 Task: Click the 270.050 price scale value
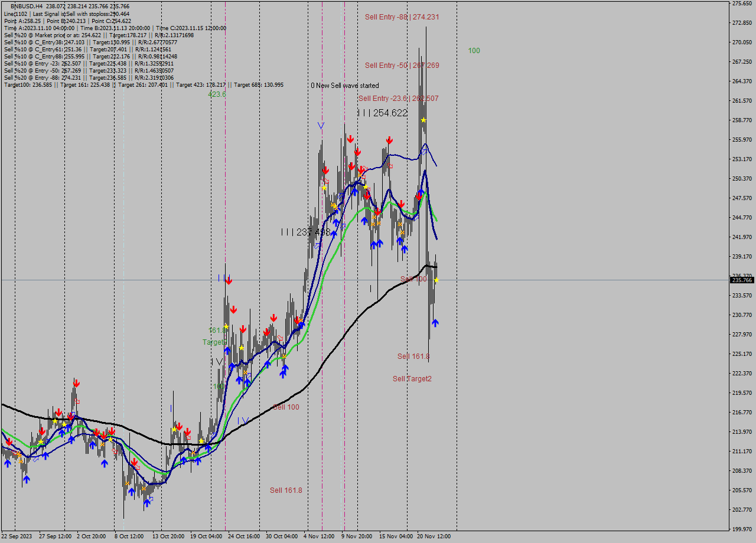click(x=742, y=42)
